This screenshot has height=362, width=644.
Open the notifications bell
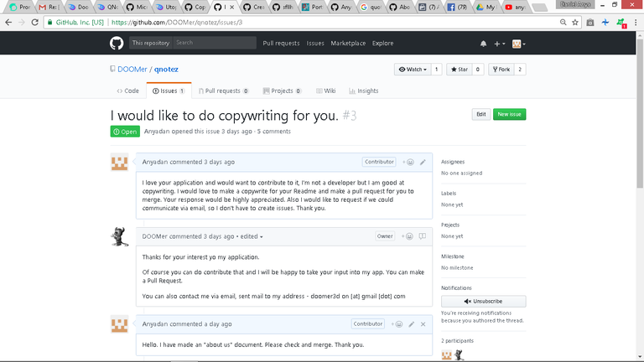(483, 44)
